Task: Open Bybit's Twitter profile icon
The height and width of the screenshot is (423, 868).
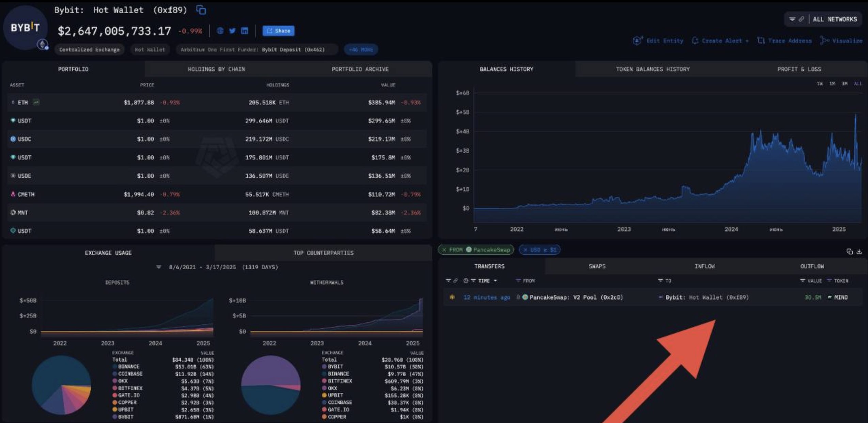Action: tap(232, 31)
